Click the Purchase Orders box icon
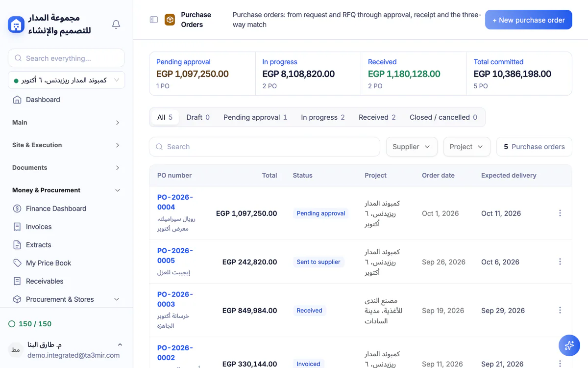588x368 pixels. click(x=170, y=20)
